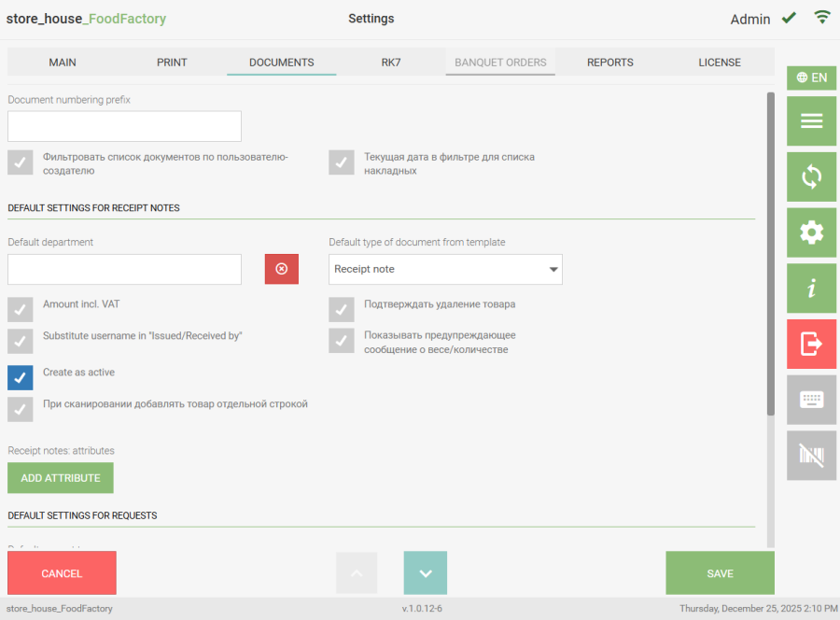Switch to the REPORTS tab

609,63
